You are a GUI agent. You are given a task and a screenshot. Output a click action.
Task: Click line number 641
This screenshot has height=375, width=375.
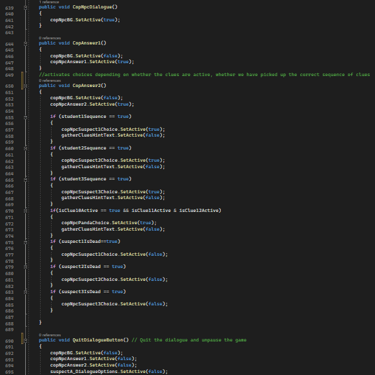(x=9, y=20)
